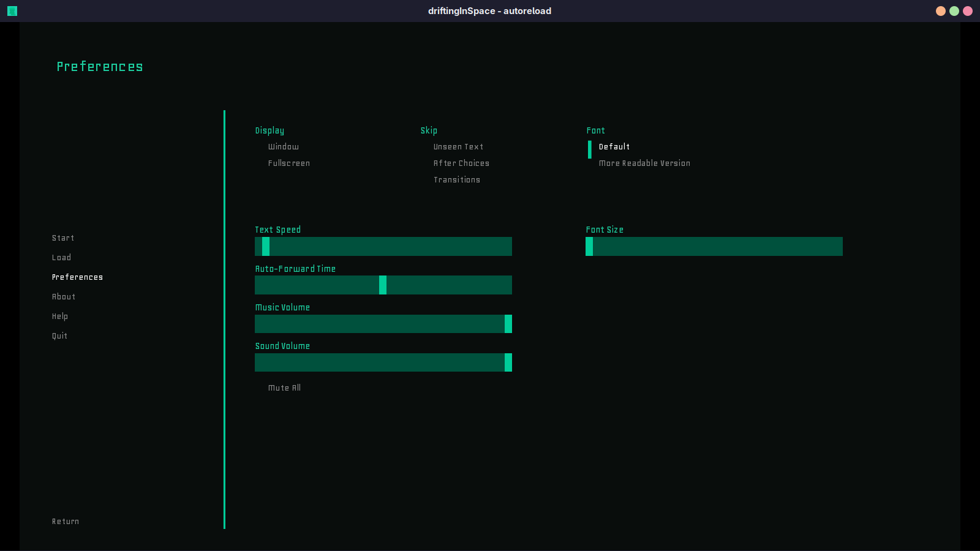The height and width of the screenshot is (551, 980).
Task: Open the Load screen
Action: 61,258
